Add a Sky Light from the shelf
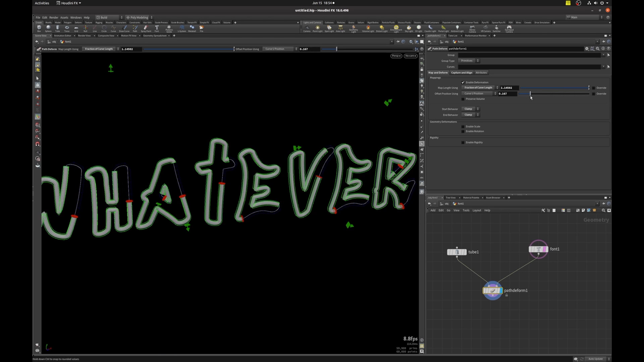This screenshot has height=362, width=644. pyautogui.click(x=409, y=28)
